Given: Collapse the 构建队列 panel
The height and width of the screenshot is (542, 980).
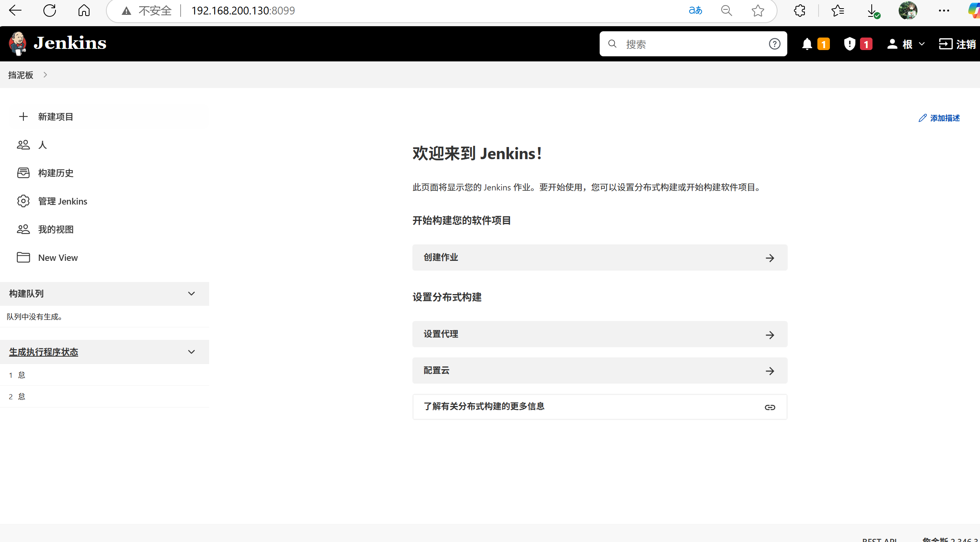Looking at the screenshot, I should point(191,294).
